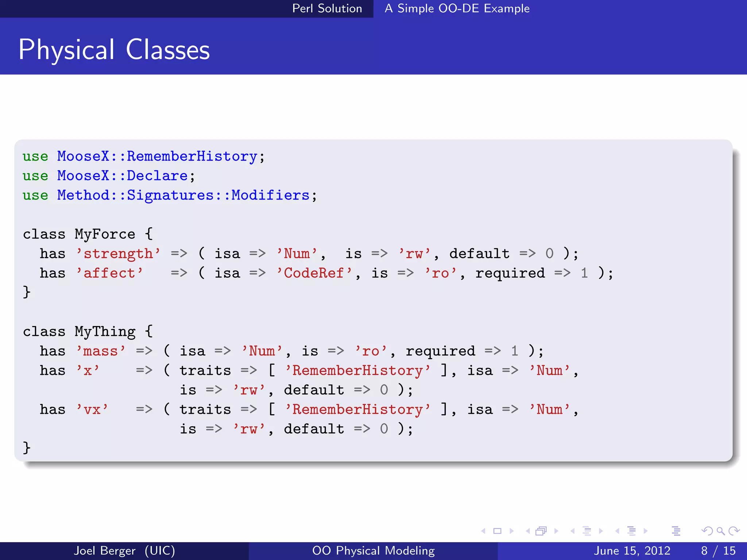Open A Simple OO-DE Example subsection

click(x=457, y=8)
